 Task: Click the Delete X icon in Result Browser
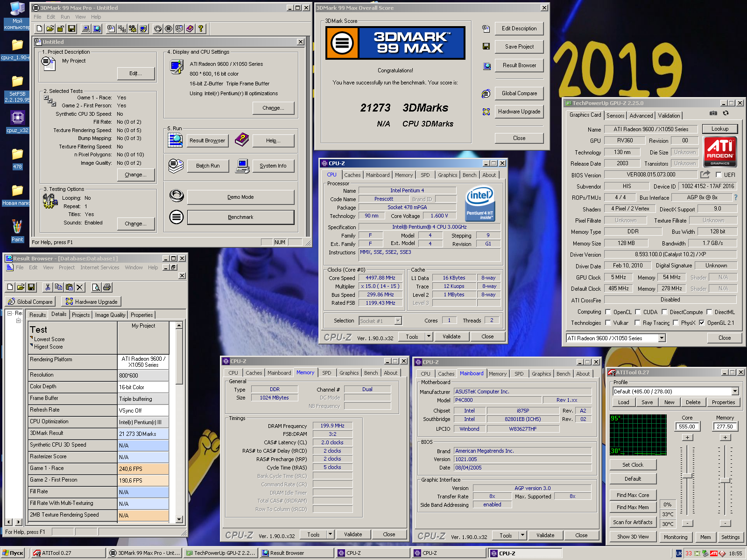click(80, 287)
